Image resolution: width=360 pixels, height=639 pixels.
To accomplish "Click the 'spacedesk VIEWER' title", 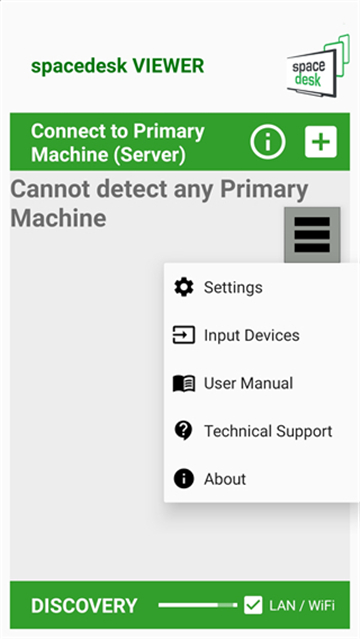I will click(117, 66).
